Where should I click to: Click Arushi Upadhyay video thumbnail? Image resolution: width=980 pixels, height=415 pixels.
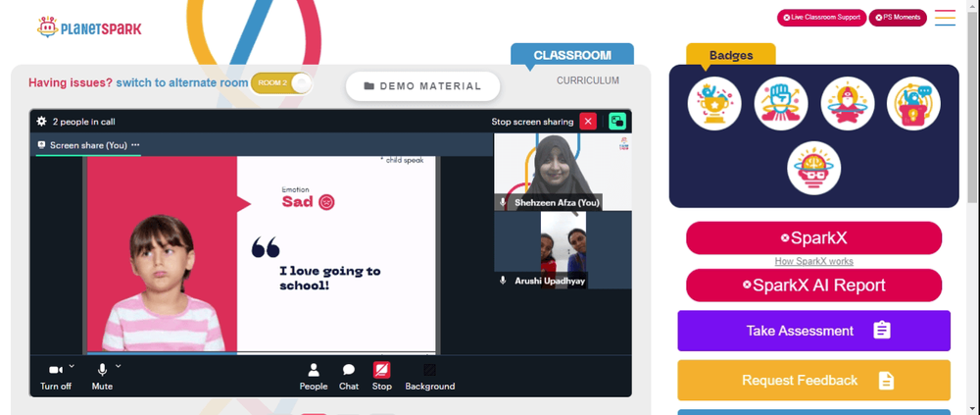563,250
